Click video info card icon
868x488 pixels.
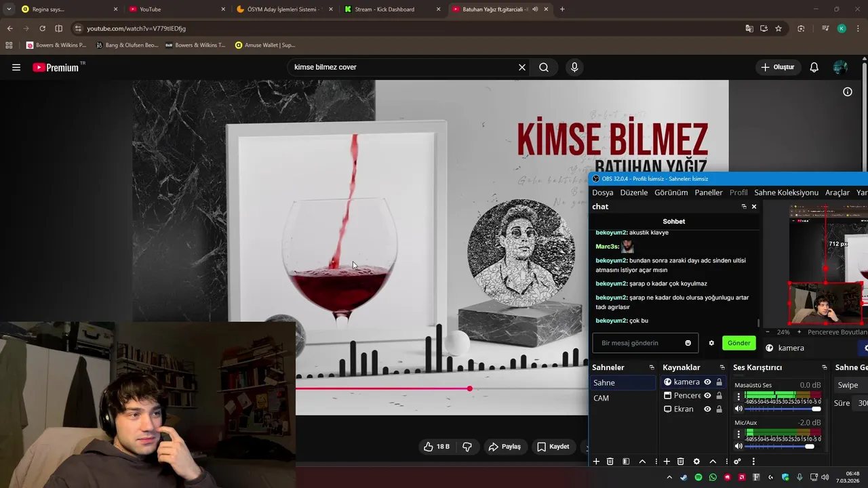point(848,91)
